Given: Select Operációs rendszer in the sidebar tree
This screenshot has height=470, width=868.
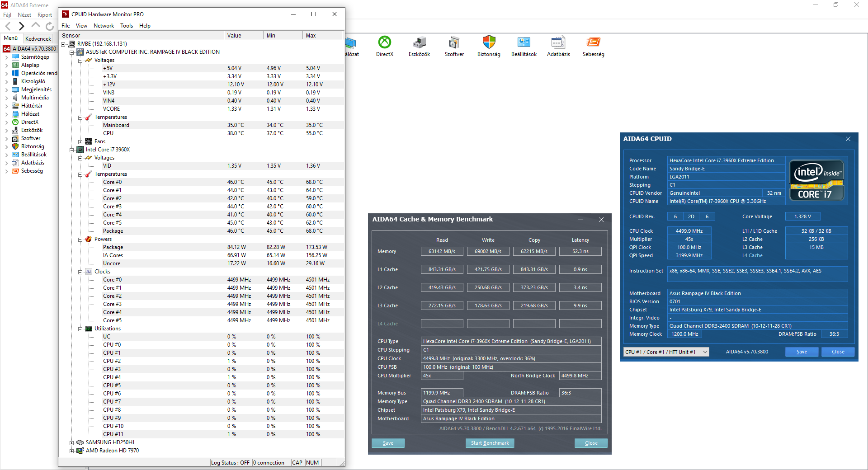Looking at the screenshot, I should point(39,73).
